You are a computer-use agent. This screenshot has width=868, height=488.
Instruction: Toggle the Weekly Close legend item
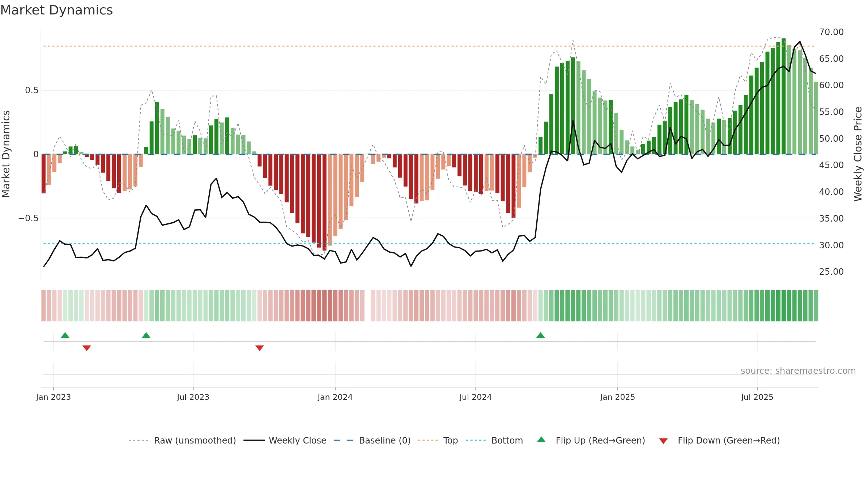point(285,440)
